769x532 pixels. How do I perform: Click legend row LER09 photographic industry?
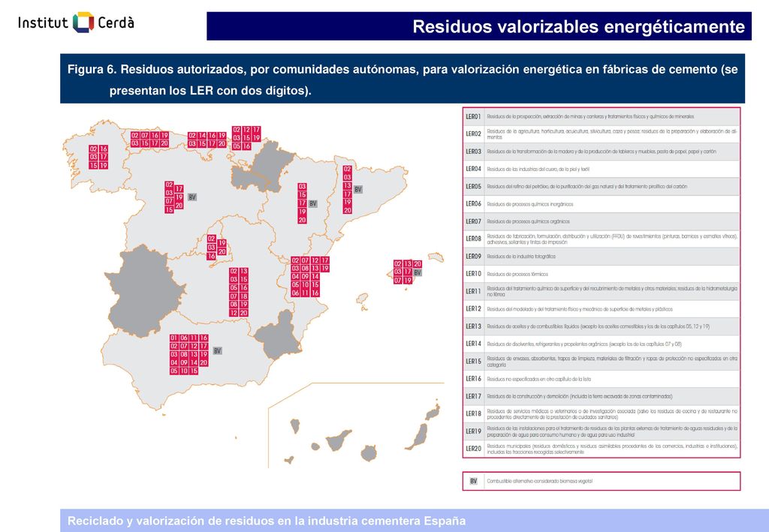point(602,256)
